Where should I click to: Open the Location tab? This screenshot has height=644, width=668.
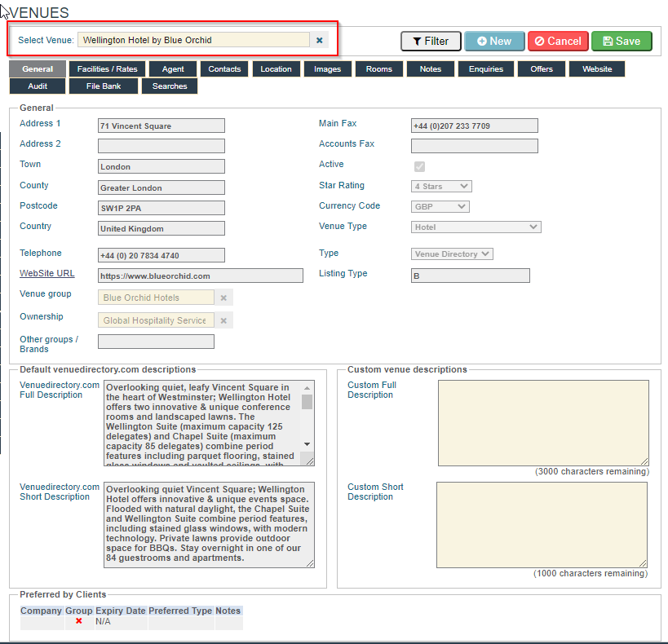(x=276, y=69)
